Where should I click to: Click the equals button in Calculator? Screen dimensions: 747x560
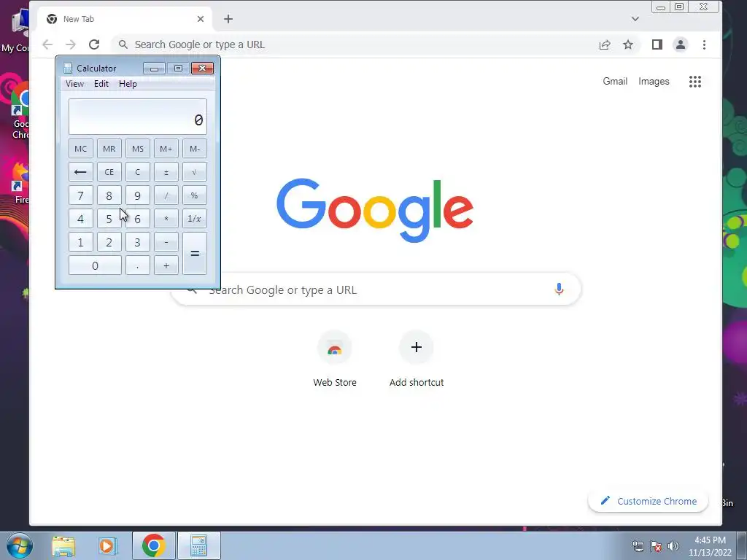194,253
